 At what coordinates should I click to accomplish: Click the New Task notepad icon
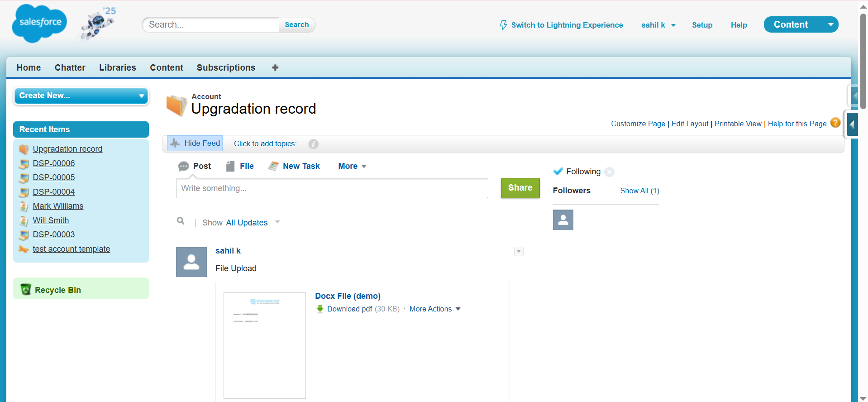pyautogui.click(x=273, y=166)
